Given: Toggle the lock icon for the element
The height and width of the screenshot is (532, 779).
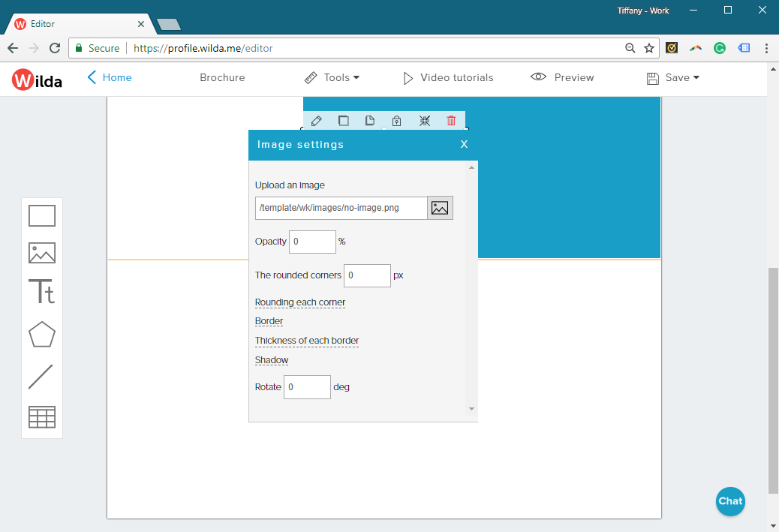Looking at the screenshot, I should coord(397,121).
